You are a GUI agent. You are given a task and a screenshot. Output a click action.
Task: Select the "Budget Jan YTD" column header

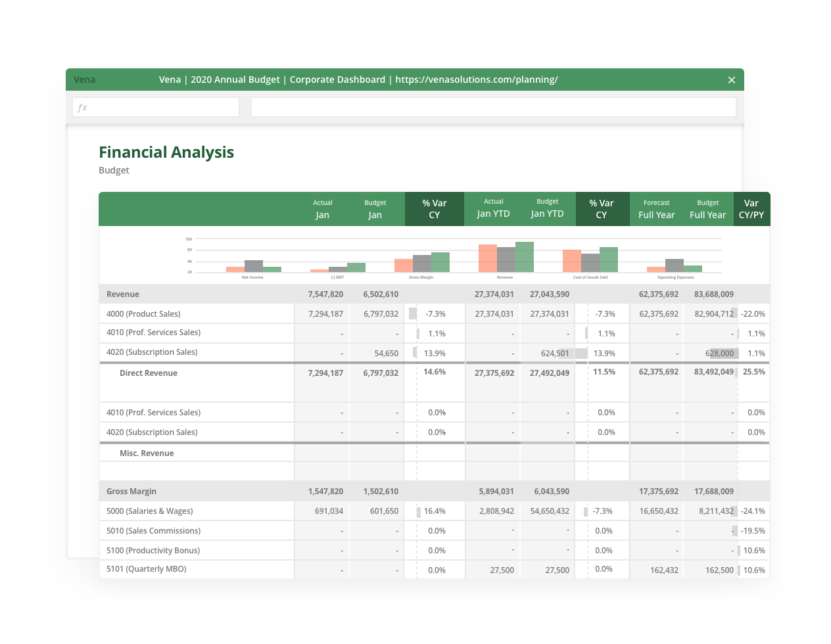(x=547, y=208)
